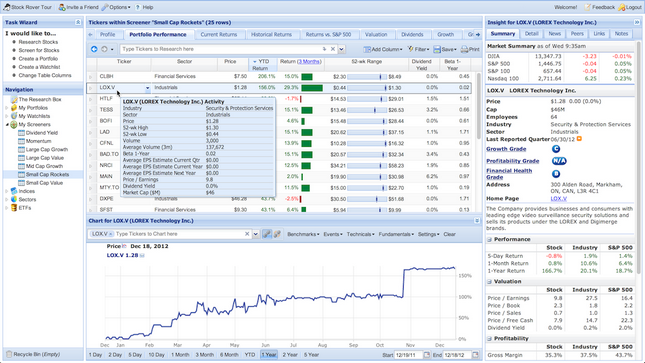Open Large Cap Growth screener
645x363 pixels.
(47, 149)
